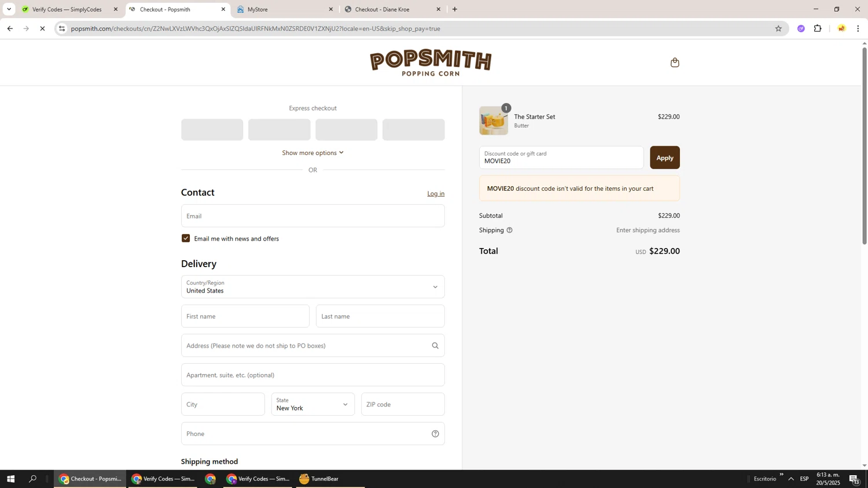
Task: Click the third express checkout button
Action: [x=347, y=130]
